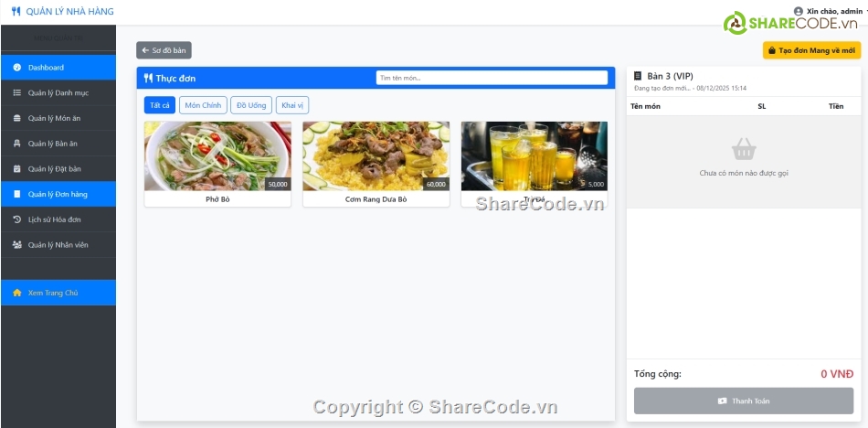Click the receipt icon next to Bàn 3 (VIP)
This screenshot has height=428, width=868.
(x=638, y=76)
